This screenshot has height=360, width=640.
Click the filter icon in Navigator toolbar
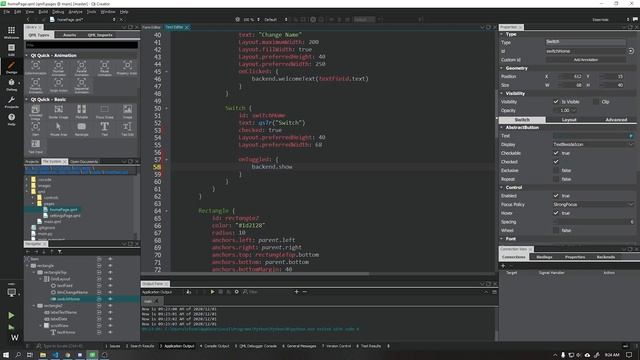(60, 252)
